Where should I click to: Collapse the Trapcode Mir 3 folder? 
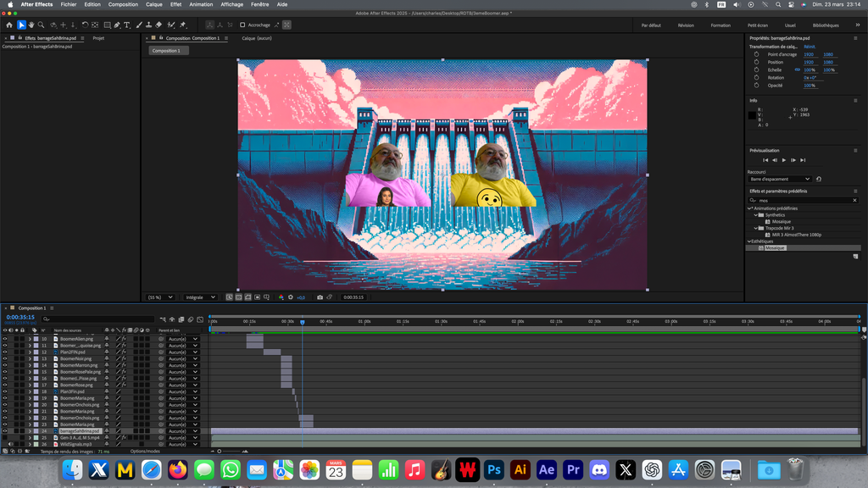[x=756, y=228]
